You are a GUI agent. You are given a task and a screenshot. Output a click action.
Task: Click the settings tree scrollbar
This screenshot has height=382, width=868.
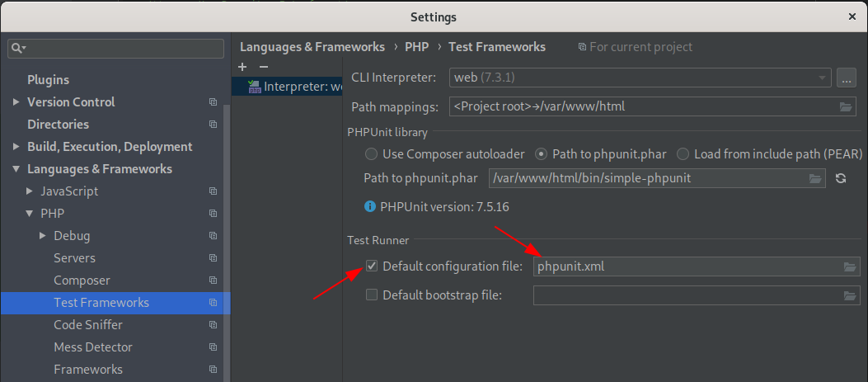click(x=227, y=243)
